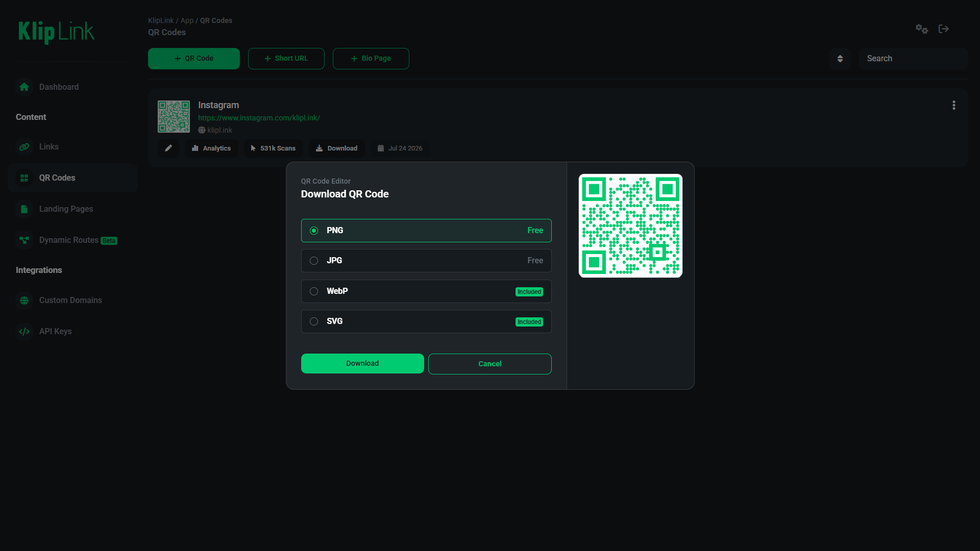Click the Beta badge on Dynamic Routes
The image size is (980, 551).
coord(109,241)
